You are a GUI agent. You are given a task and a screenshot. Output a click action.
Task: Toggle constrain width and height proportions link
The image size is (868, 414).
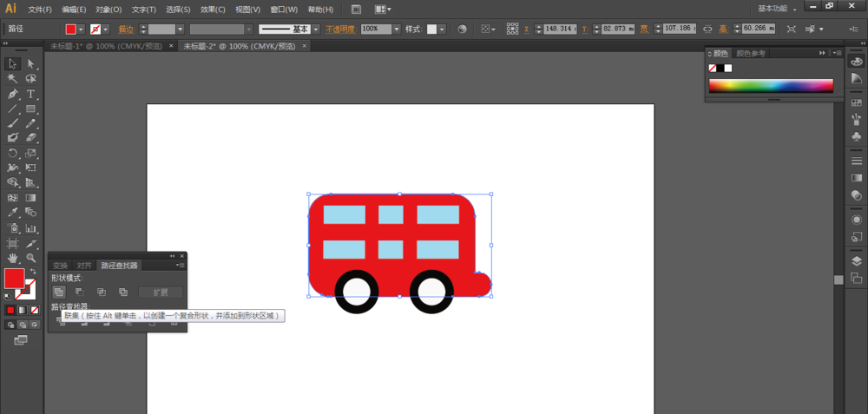(x=707, y=29)
